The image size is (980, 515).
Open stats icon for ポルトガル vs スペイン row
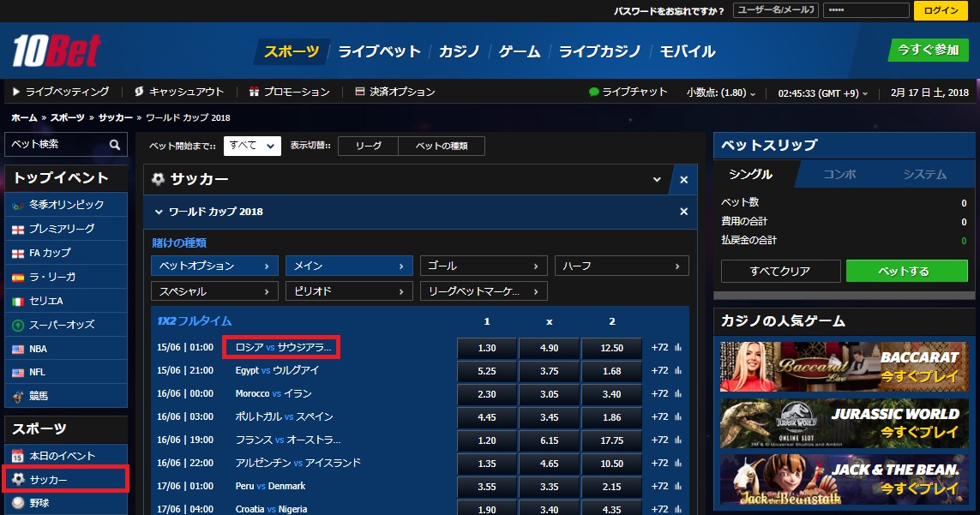point(678,416)
